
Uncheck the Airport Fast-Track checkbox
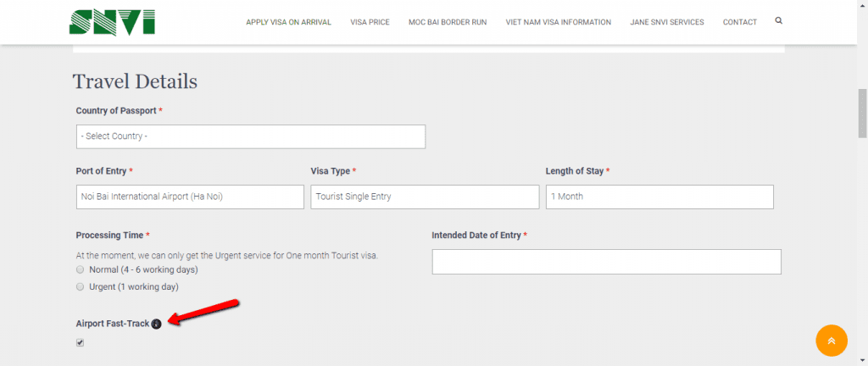pyautogui.click(x=81, y=343)
